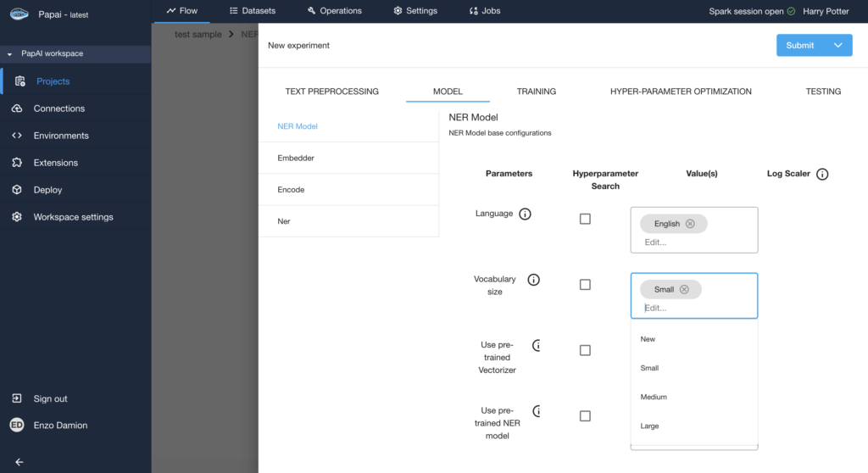Open the Datasets tab
This screenshot has height=473, width=868.
coord(253,11)
